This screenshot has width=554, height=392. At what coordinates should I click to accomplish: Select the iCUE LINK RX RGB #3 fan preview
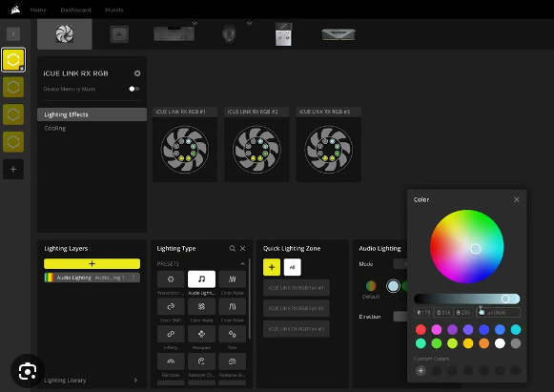tap(329, 145)
